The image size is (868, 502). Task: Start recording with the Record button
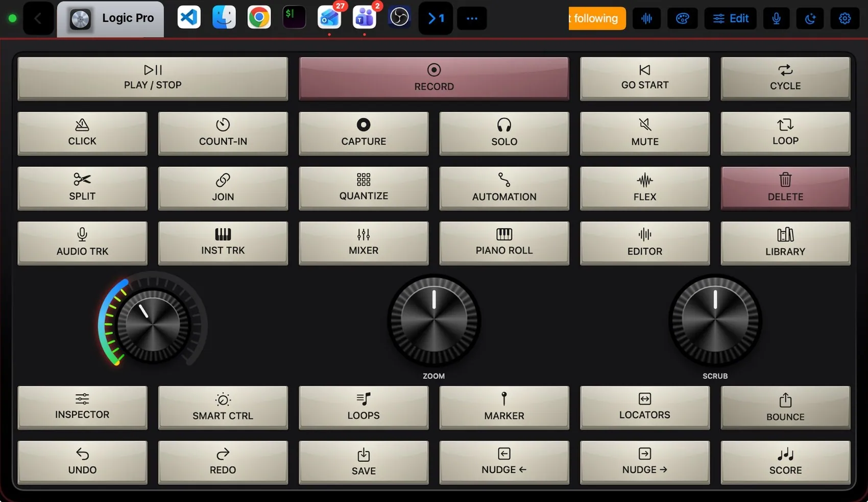434,78
